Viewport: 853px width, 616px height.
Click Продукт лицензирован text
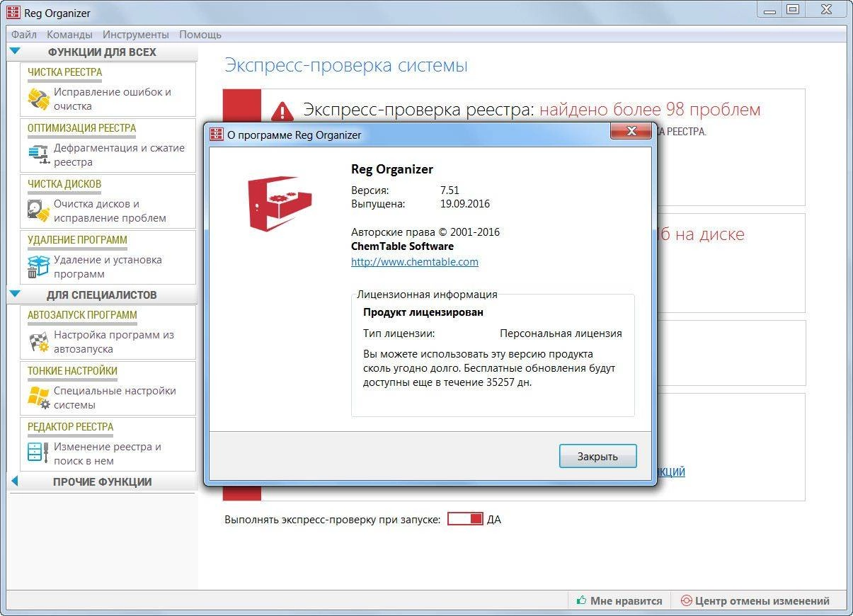[423, 312]
